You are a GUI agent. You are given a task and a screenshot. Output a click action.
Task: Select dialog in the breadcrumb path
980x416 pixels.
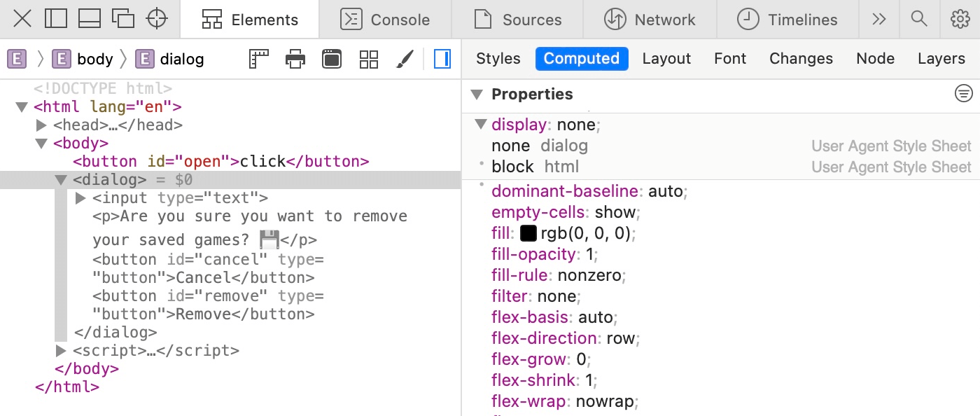(170, 59)
